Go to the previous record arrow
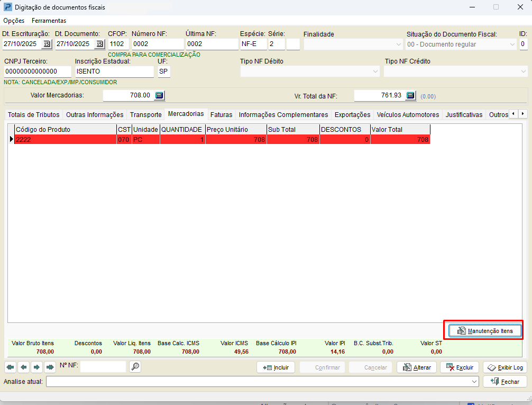 point(23,367)
